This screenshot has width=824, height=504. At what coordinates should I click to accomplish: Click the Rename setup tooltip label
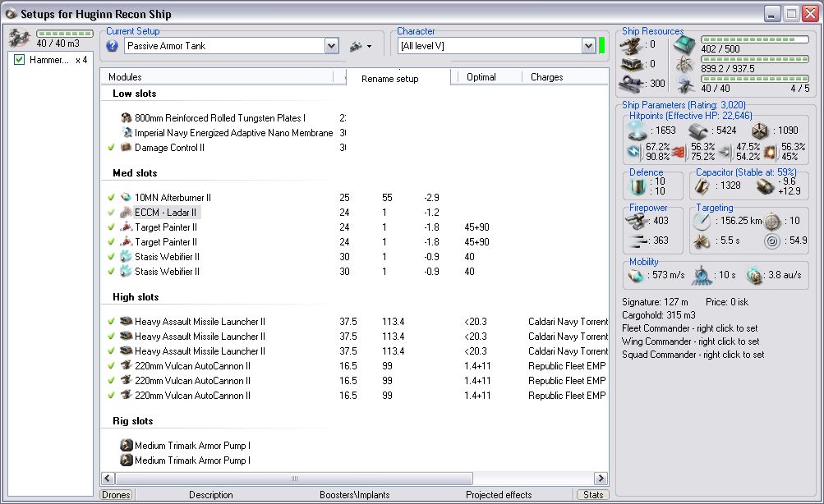tap(390, 79)
